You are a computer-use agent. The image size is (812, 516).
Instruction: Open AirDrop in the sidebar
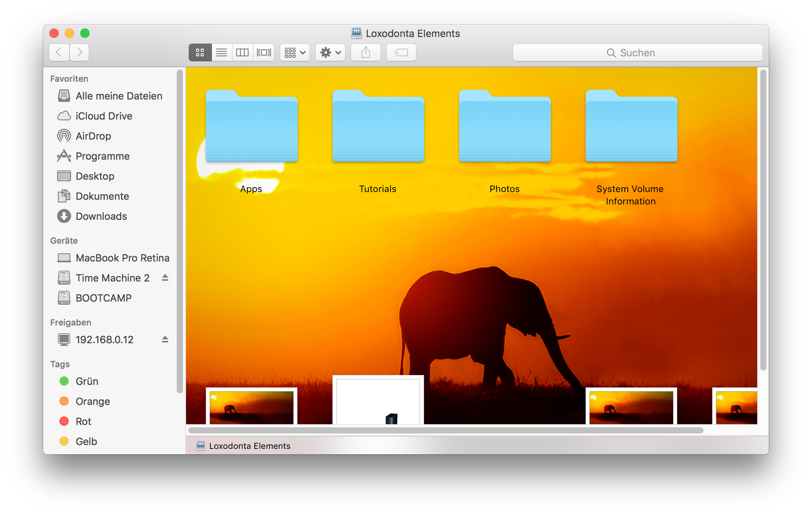[x=93, y=136]
